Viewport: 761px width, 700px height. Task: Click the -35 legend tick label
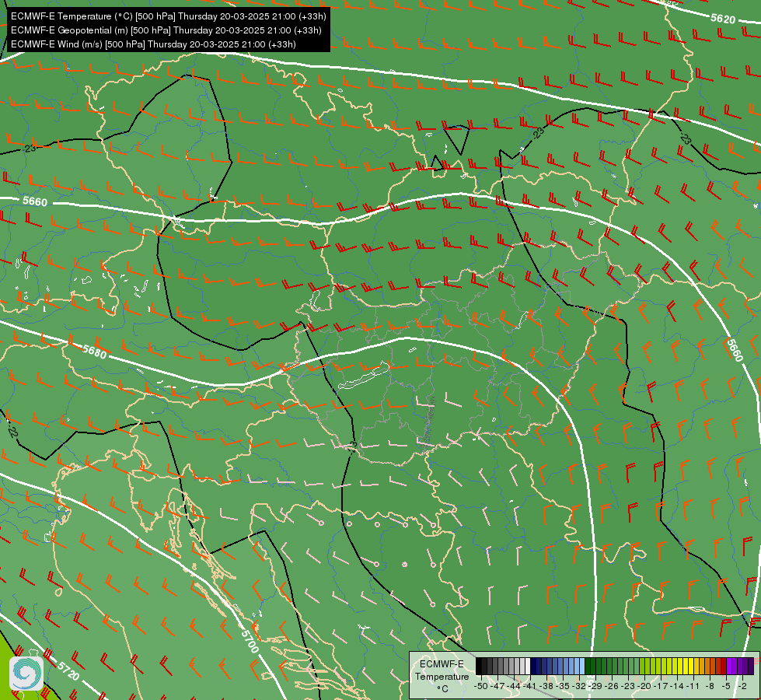click(563, 686)
